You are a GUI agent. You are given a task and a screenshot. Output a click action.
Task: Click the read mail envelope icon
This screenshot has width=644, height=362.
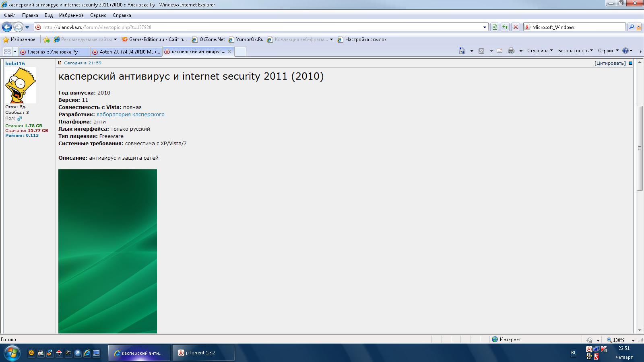(x=500, y=51)
